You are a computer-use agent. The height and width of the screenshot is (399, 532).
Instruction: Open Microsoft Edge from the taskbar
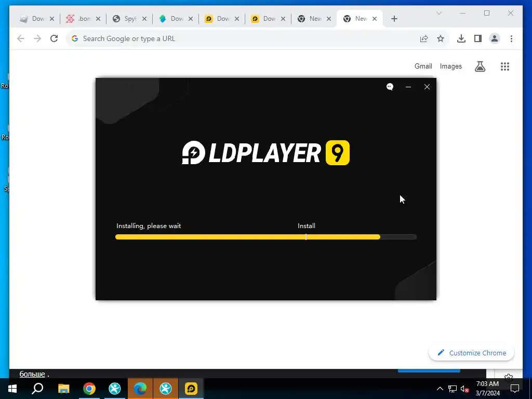coord(140,389)
